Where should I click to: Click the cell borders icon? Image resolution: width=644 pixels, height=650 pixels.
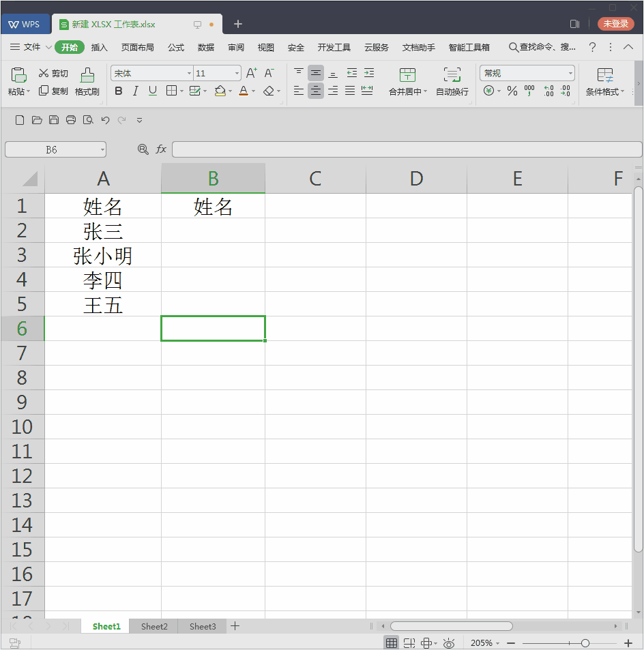tap(171, 91)
